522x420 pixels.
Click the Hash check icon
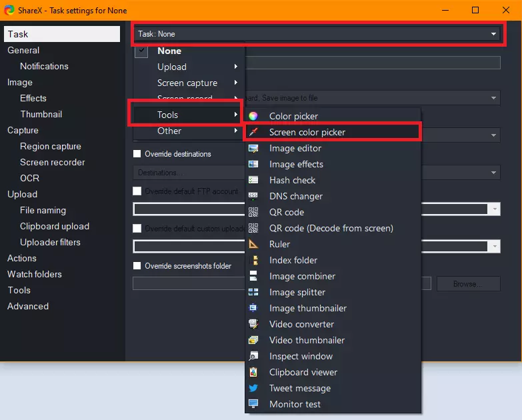point(253,180)
